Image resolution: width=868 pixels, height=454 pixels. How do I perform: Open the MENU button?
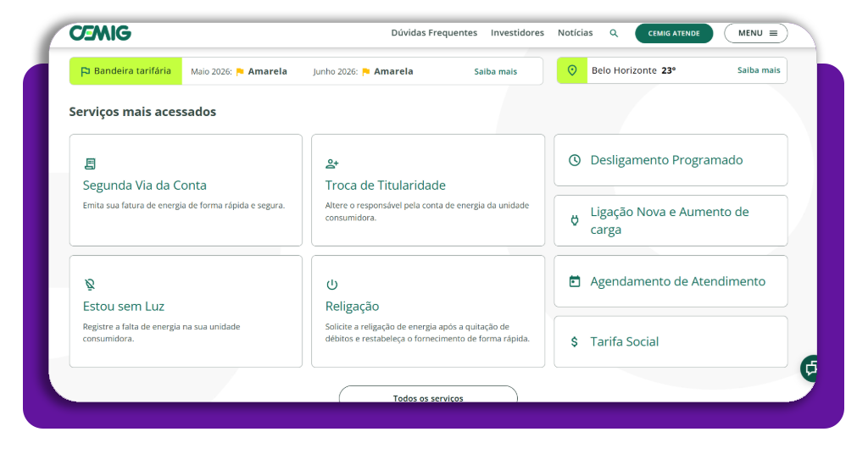[755, 33]
